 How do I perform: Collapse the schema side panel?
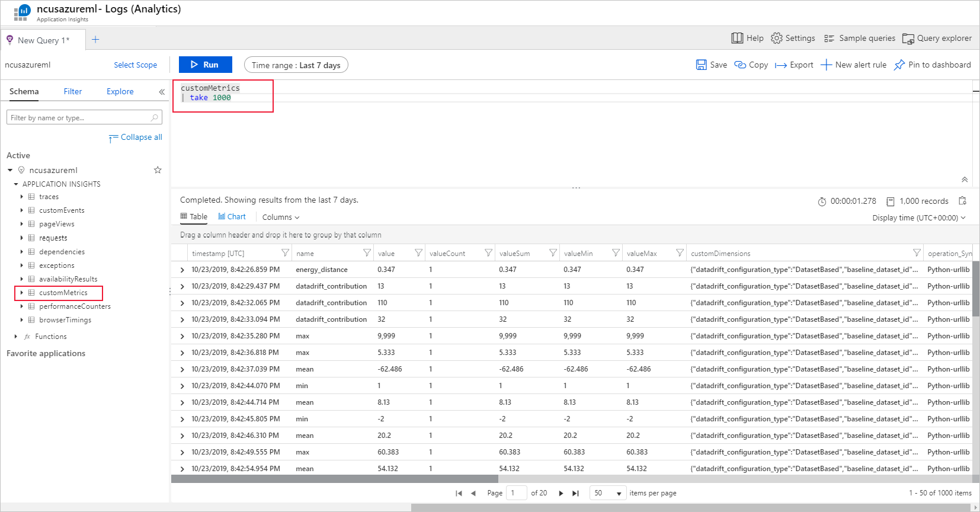pyautogui.click(x=162, y=92)
